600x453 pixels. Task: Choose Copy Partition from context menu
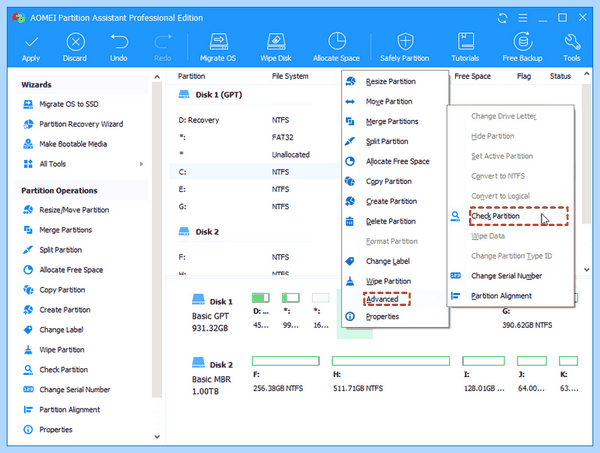(x=395, y=181)
